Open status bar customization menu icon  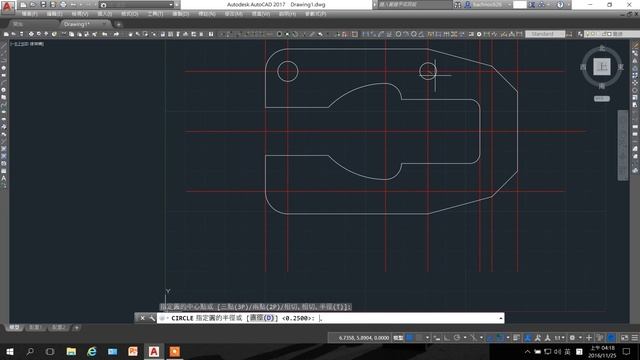(x=635, y=338)
